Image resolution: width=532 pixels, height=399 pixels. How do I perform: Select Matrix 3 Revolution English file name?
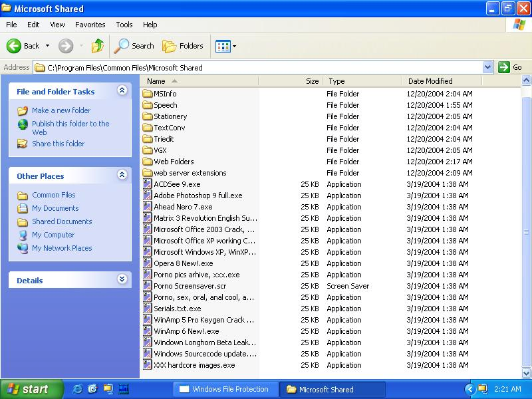(205, 218)
